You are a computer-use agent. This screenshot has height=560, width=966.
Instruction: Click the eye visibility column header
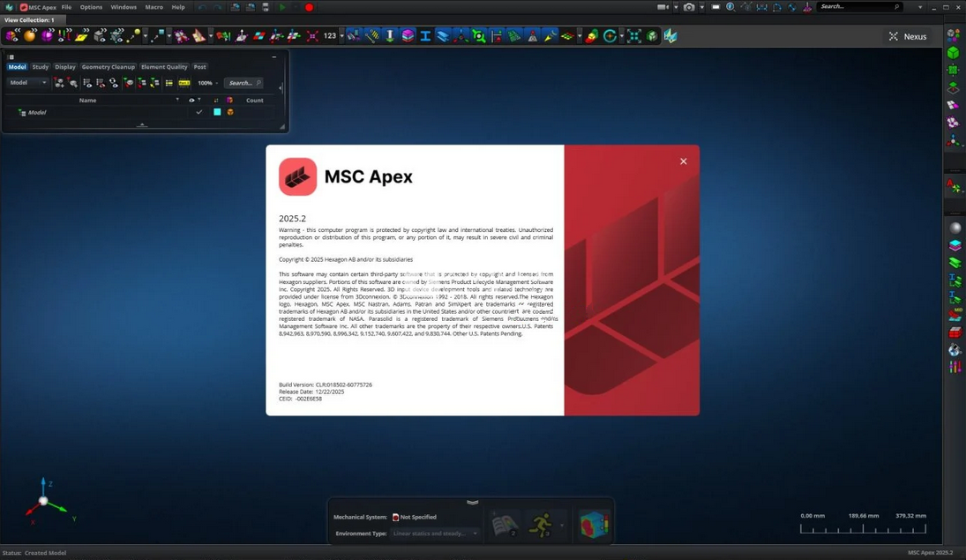click(191, 101)
